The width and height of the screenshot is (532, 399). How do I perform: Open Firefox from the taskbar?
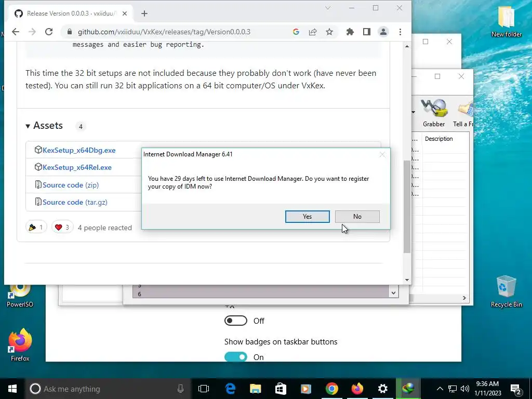(x=357, y=389)
